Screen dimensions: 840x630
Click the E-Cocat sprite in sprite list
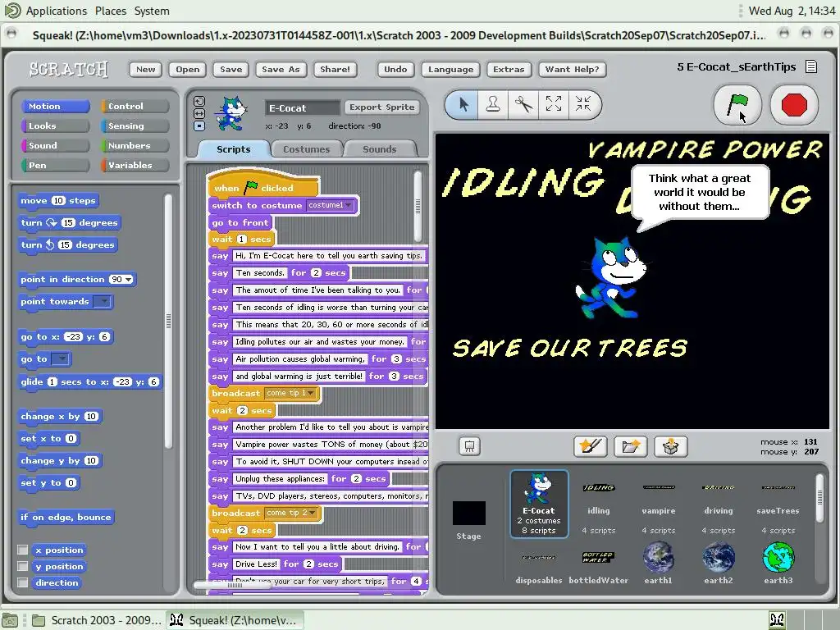539,504
